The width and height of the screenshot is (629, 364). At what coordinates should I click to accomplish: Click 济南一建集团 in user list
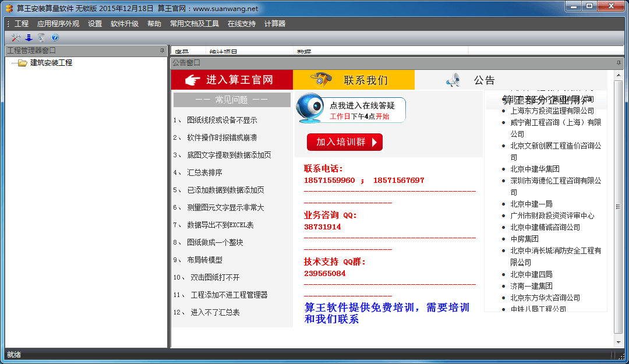point(531,286)
